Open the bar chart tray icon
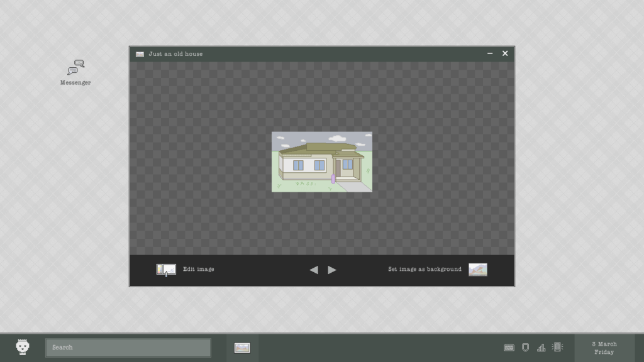 pyautogui.click(x=541, y=348)
